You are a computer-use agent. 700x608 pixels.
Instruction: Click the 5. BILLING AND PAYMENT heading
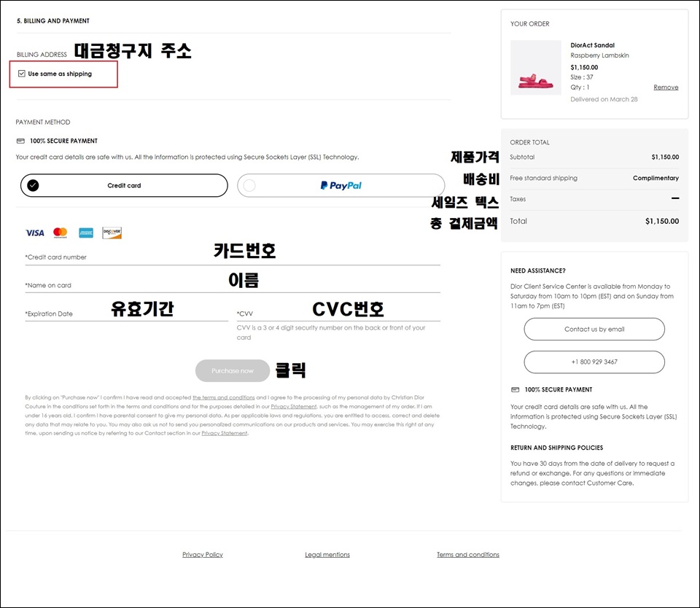tap(53, 21)
